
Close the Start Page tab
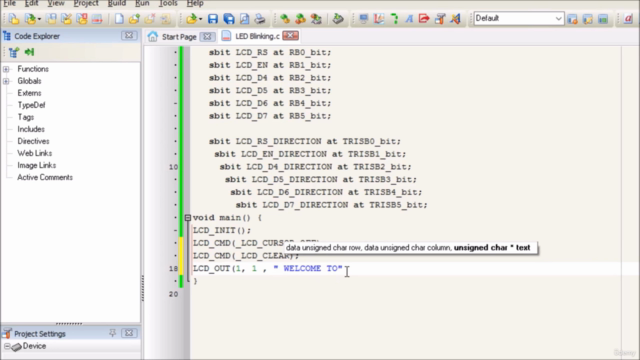coord(207,37)
